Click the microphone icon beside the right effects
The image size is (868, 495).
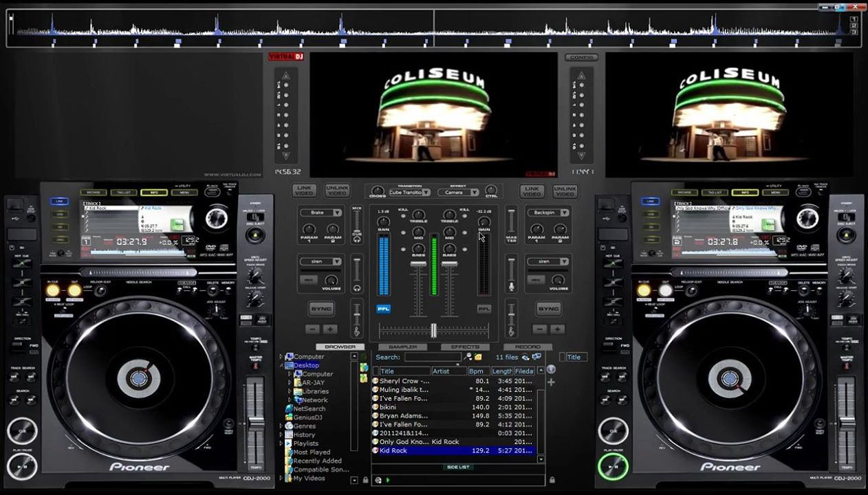click(511, 287)
